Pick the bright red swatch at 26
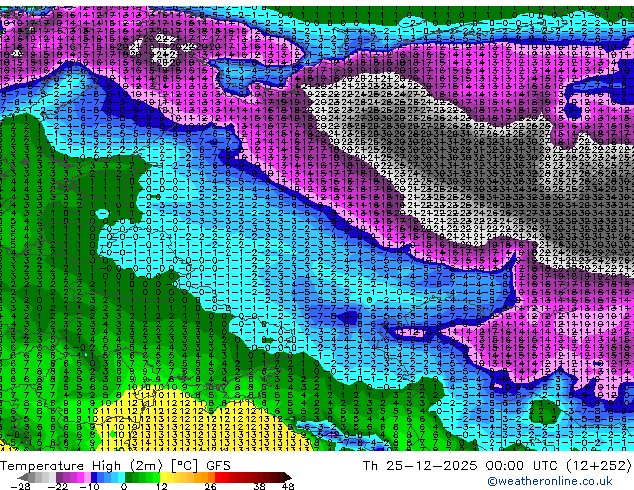This screenshot has width=634, height=490. [x=218, y=477]
